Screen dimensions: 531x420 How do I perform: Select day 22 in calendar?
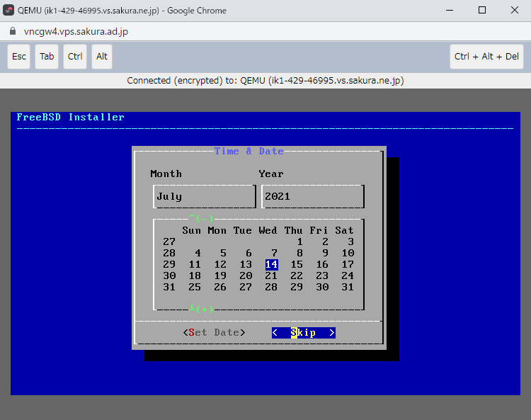pyautogui.click(x=297, y=276)
